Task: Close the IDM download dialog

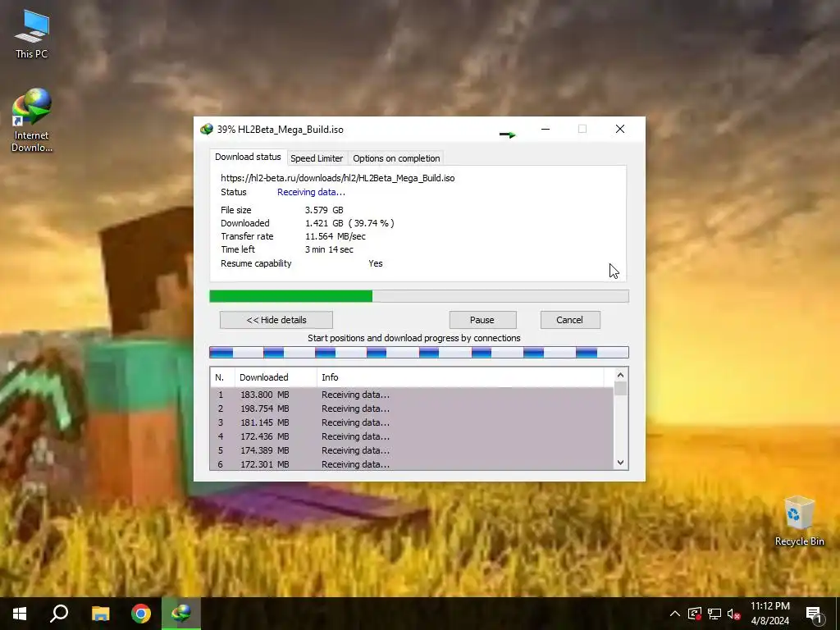Action: tap(620, 129)
